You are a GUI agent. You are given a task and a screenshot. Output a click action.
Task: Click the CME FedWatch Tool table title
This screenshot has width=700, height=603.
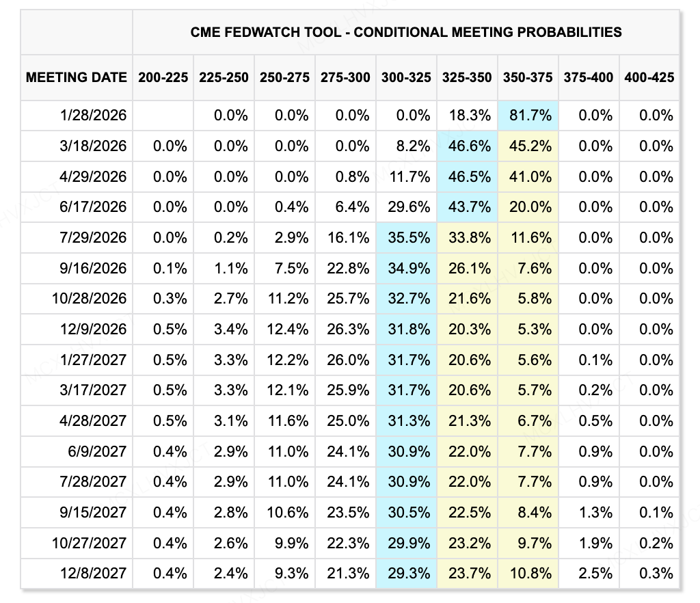[406, 32]
